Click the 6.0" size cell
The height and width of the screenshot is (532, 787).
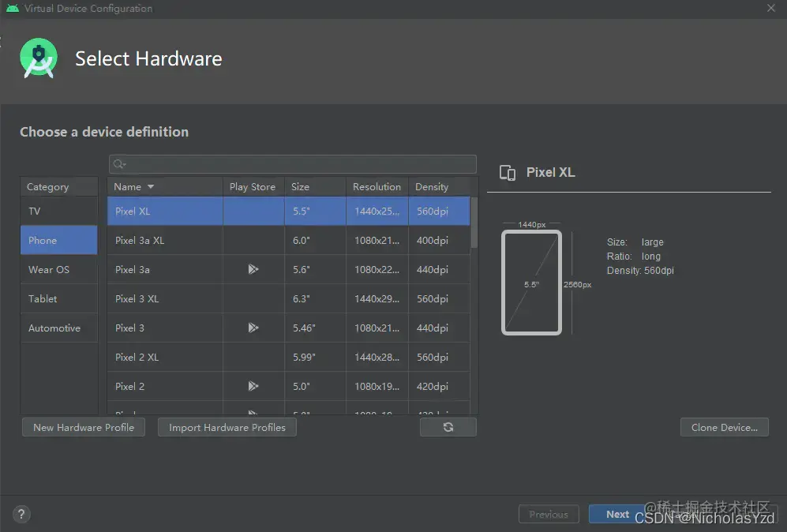(315, 240)
